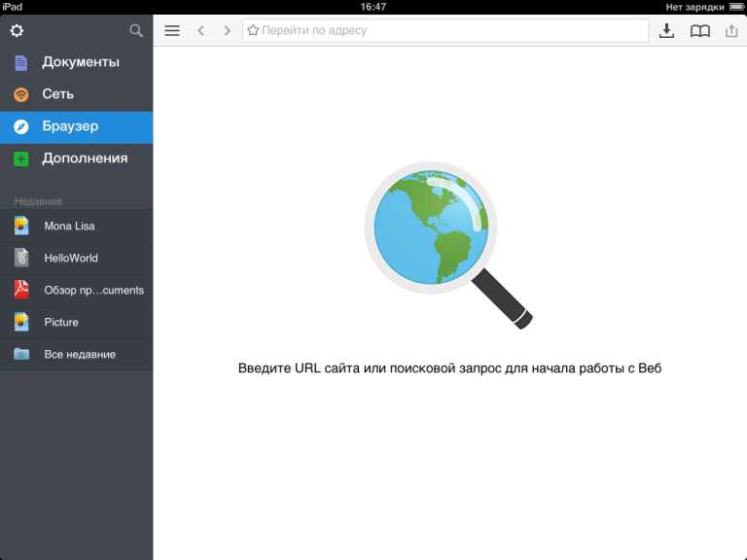Open the recent file HelloWorld

click(76, 258)
